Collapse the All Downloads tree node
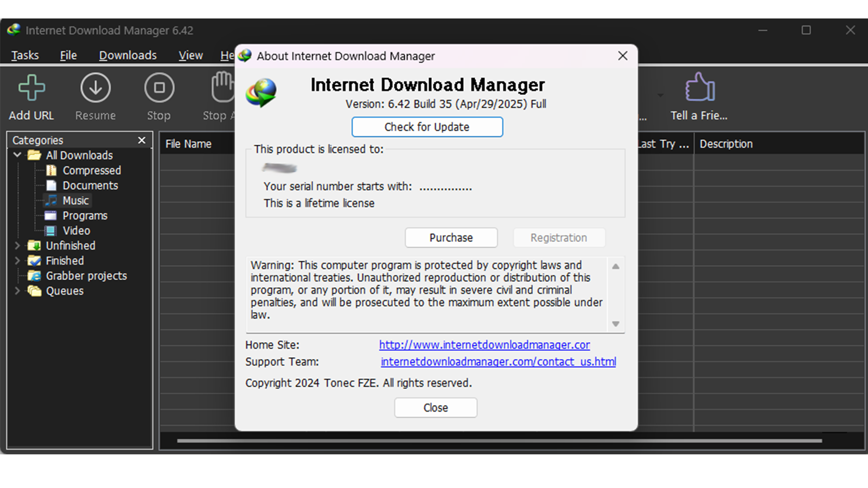The image size is (868, 488). pos(17,155)
